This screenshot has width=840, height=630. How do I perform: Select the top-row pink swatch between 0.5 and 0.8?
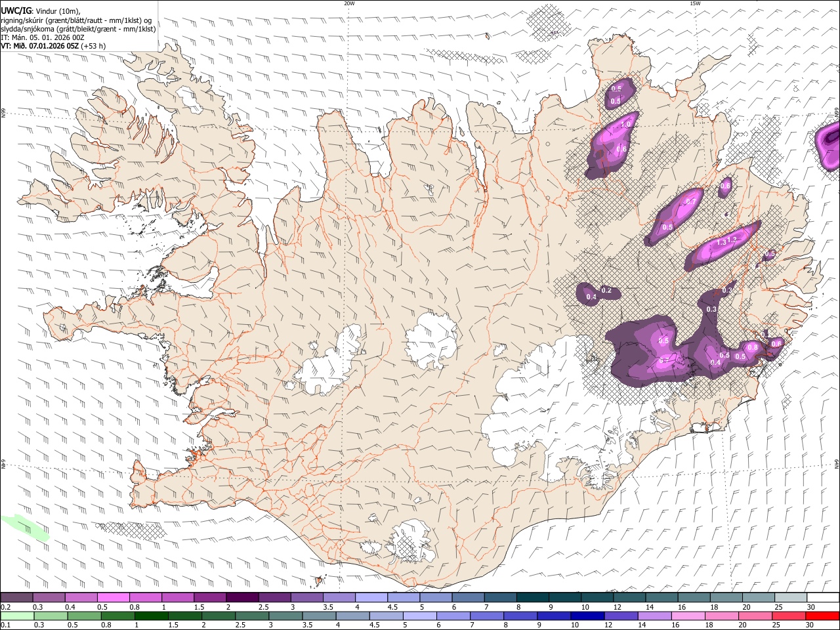[114, 598]
